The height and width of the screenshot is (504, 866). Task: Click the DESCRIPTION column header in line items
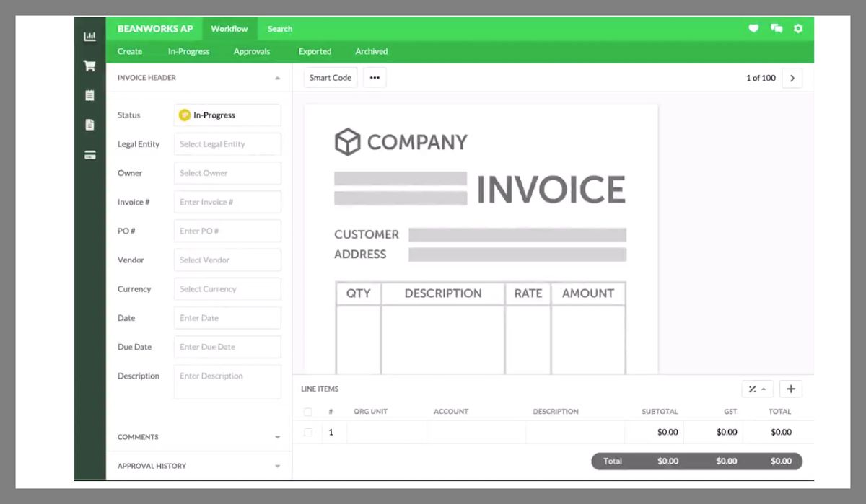click(x=556, y=412)
